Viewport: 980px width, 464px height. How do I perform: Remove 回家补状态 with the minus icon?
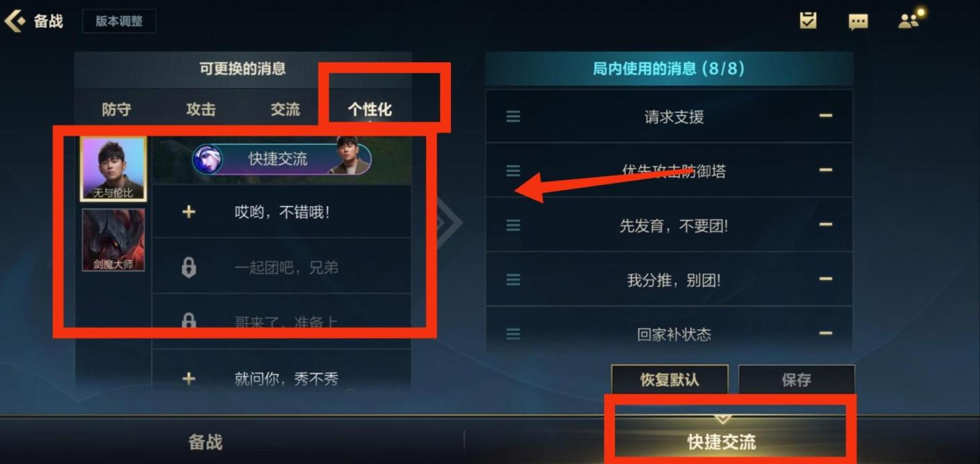pyautogui.click(x=825, y=333)
